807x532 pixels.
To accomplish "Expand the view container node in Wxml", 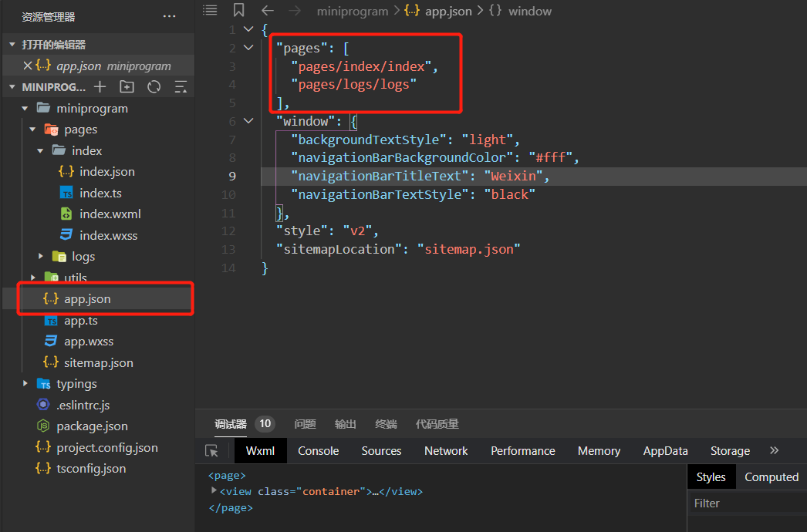I will point(214,491).
